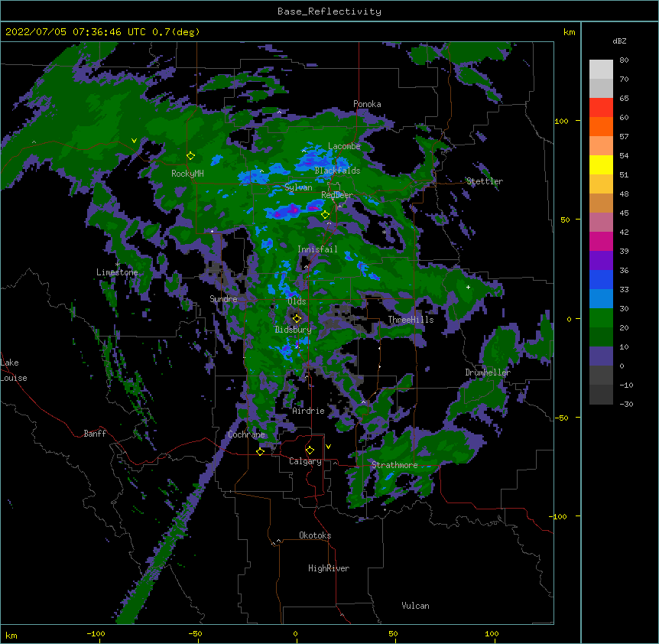Click the dBZ legend heading
This screenshot has height=644, width=659.
point(619,41)
